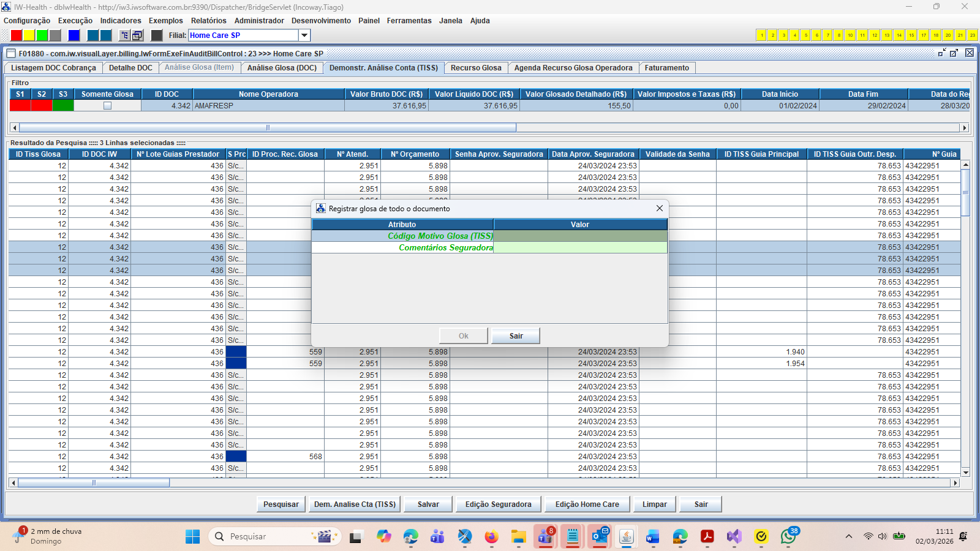Click the results table vertical scrollbar down arrow
This screenshot has height=551, width=980.
click(x=965, y=473)
